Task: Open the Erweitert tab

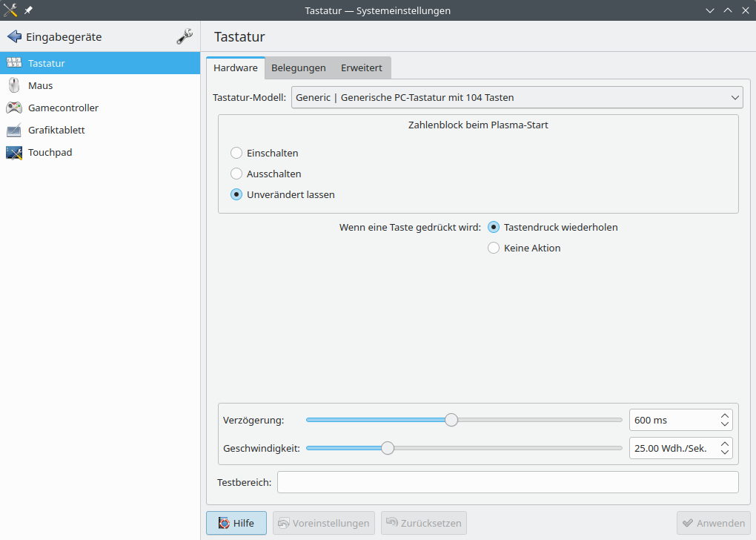Action: pos(361,67)
